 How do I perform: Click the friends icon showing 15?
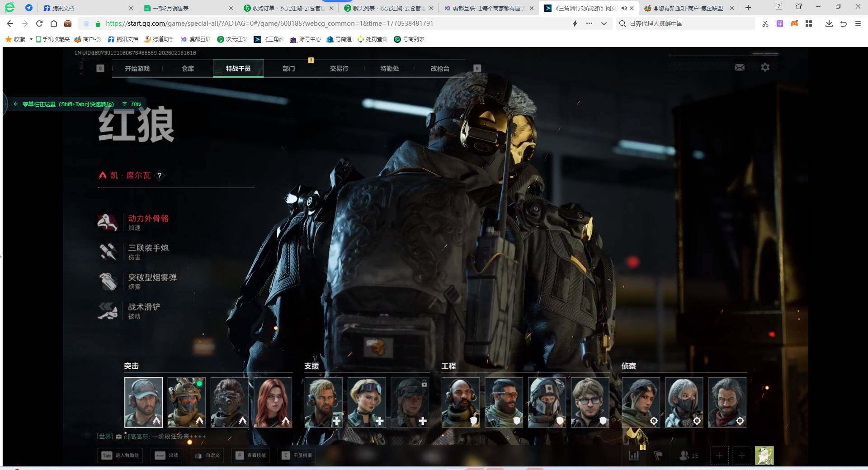[689, 456]
